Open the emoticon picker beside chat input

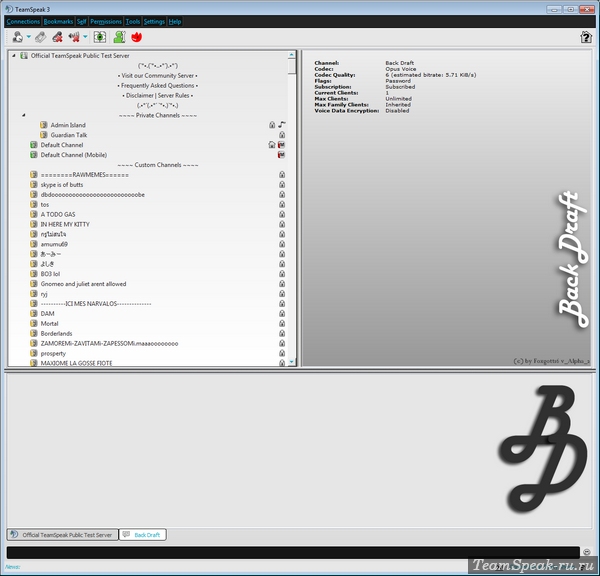tap(587, 552)
